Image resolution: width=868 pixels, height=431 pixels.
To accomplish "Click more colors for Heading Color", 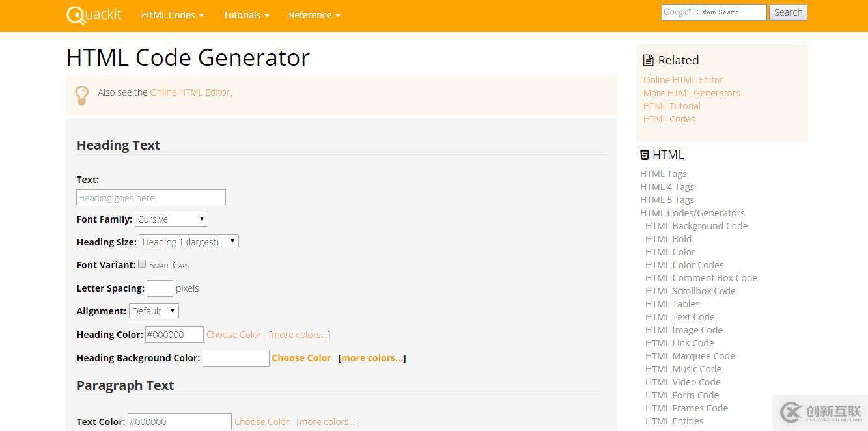I will click(299, 334).
